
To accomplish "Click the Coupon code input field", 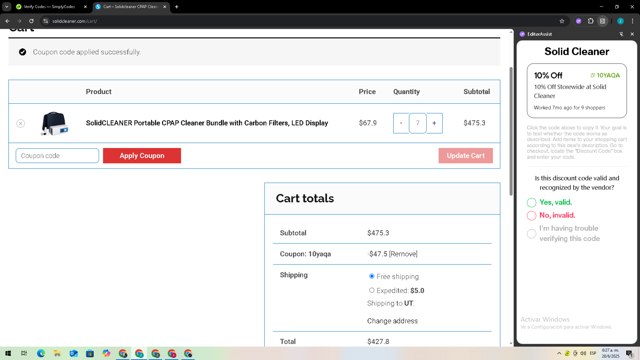I will click(57, 156).
